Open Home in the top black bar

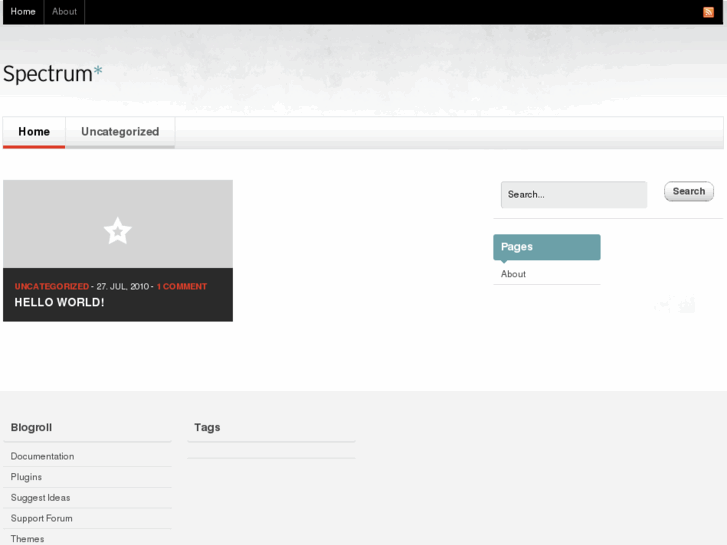pyautogui.click(x=23, y=12)
